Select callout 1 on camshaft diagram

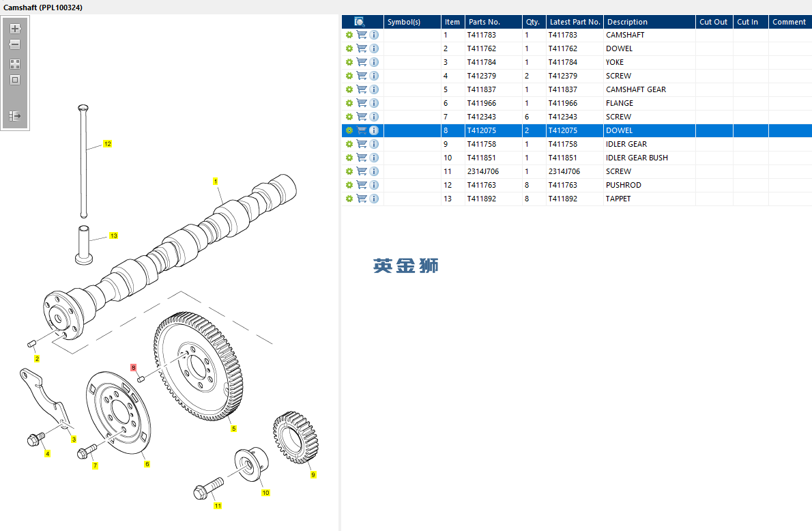click(216, 182)
